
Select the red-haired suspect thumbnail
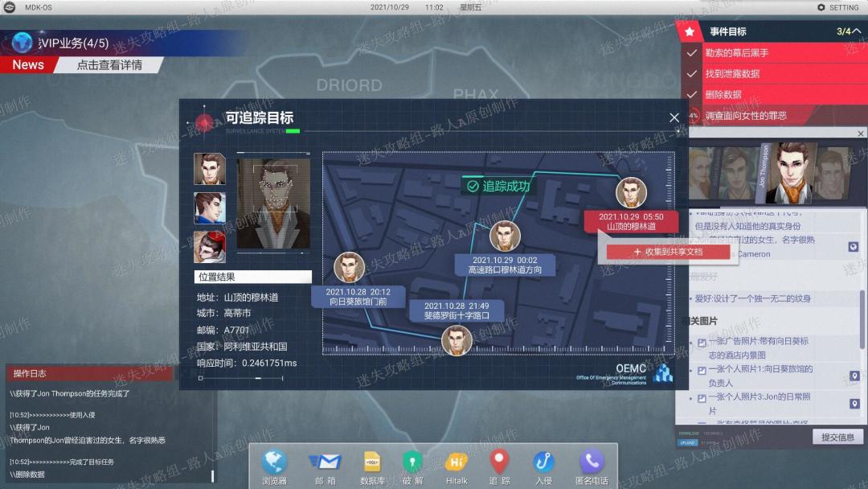210,246
